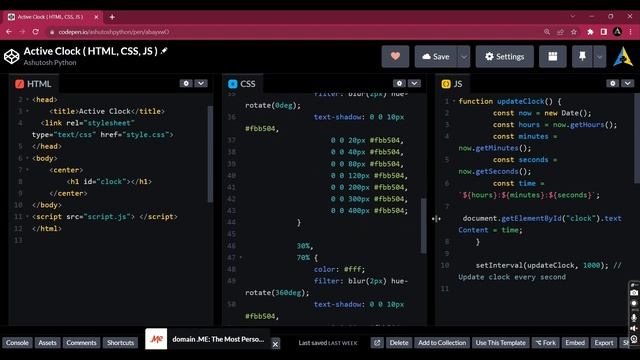This screenshot has height=360, width=640.
Task: Open browser extensions puzzle icon
Action: [x=590, y=32]
